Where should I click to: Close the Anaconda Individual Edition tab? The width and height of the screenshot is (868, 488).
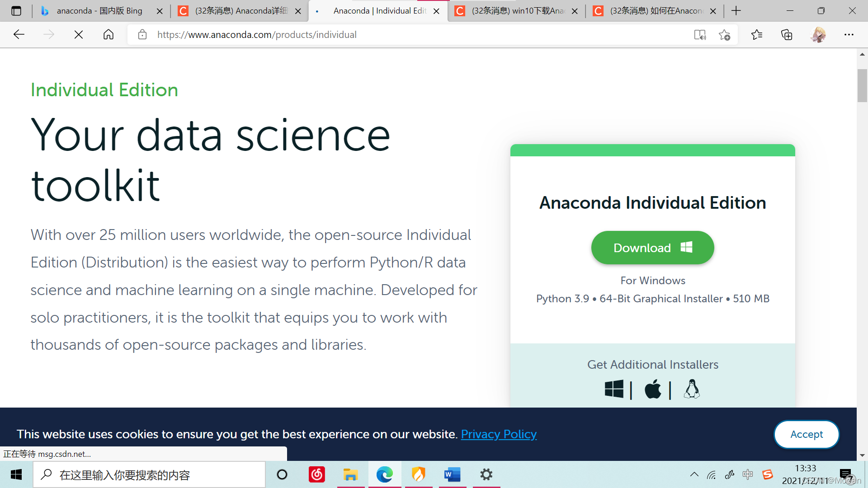[436, 11]
